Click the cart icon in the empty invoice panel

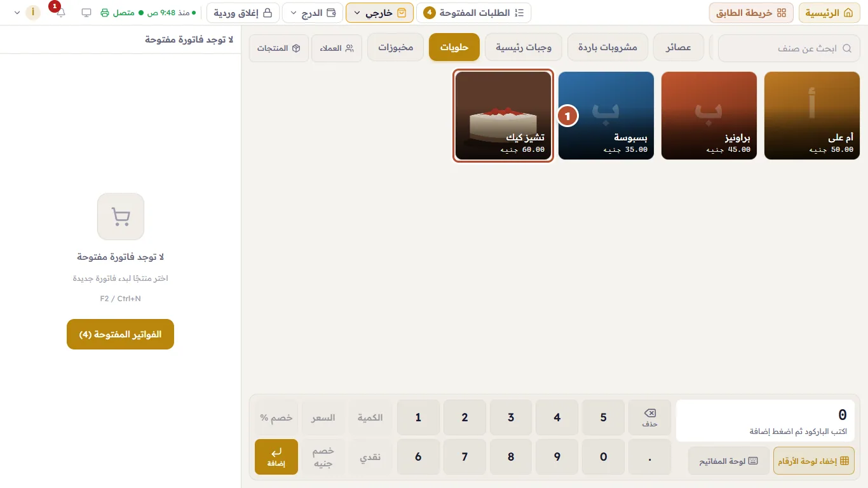click(121, 217)
